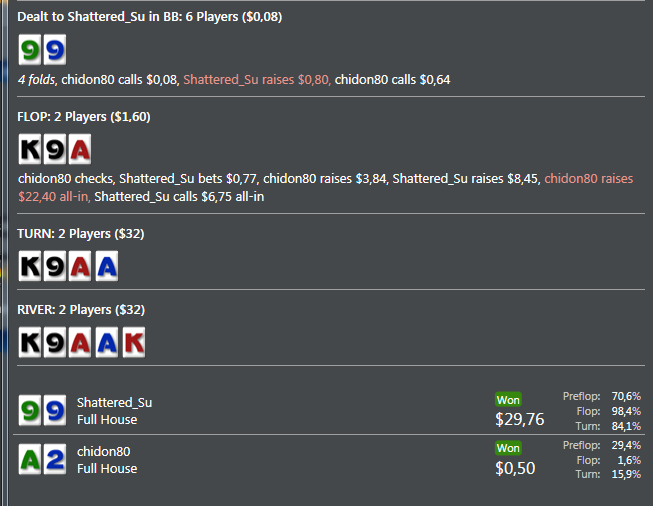
Task: Click the "FLOP: 2 Players ($1,60)" header
Action: tap(84, 117)
